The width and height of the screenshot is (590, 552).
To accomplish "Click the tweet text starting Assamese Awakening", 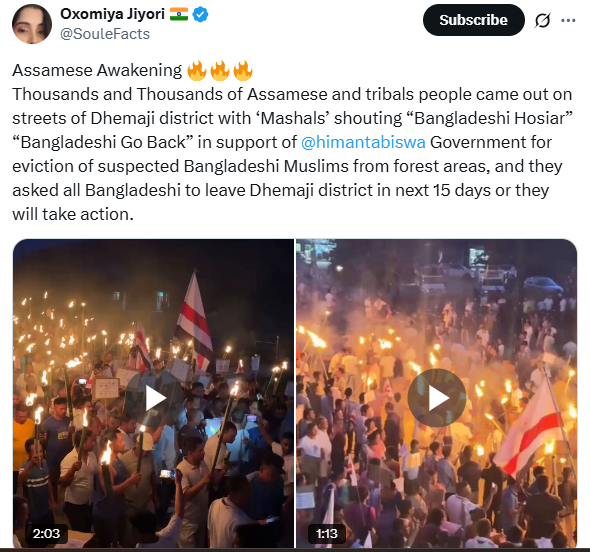I will coord(292,142).
